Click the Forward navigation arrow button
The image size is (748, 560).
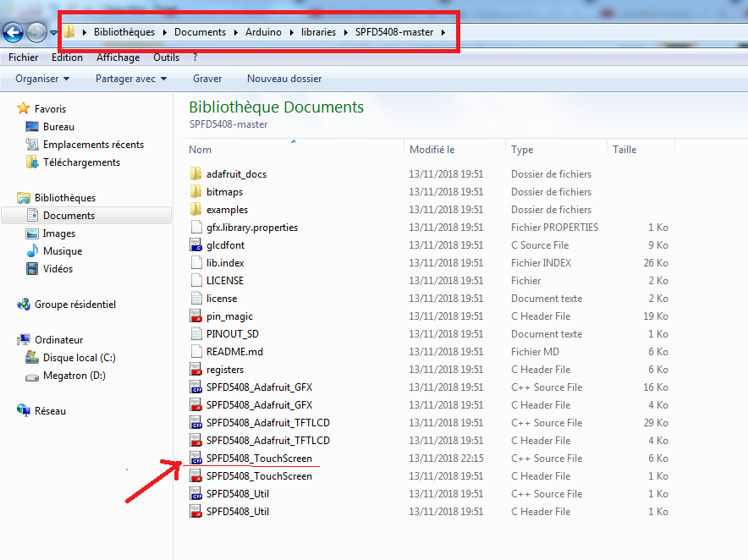(x=36, y=32)
